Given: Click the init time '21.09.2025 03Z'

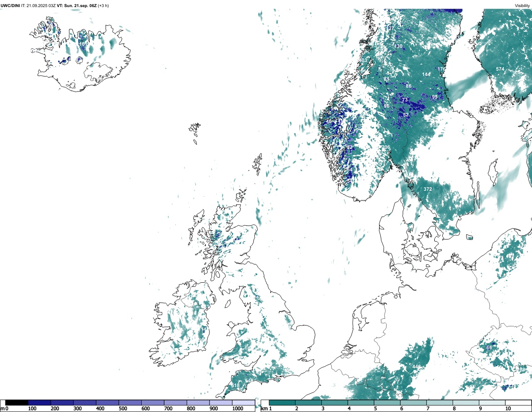Looking at the screenshot, I should [41, 6].
